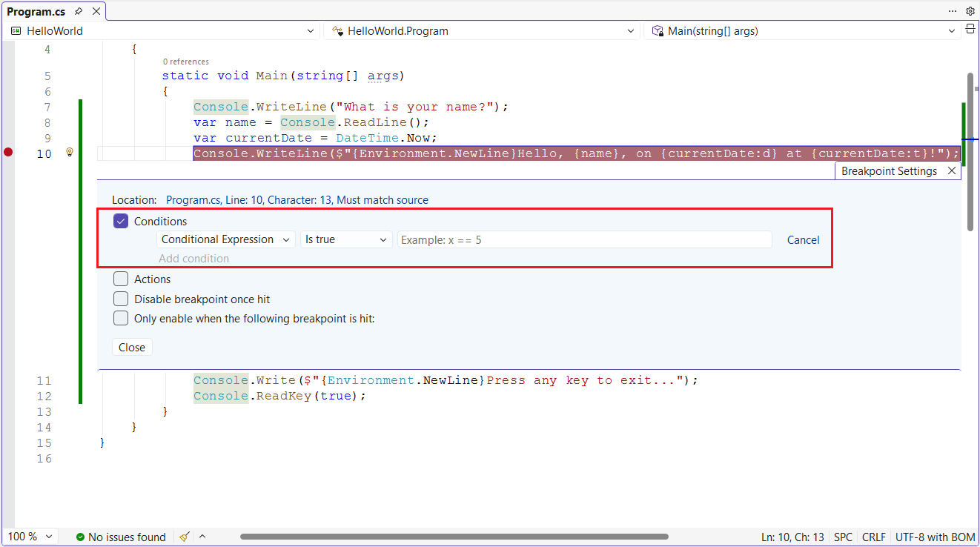Open the Quick Actions light bulb icon
The height and width of the screenshot is (547, 980).
point(69,151)
